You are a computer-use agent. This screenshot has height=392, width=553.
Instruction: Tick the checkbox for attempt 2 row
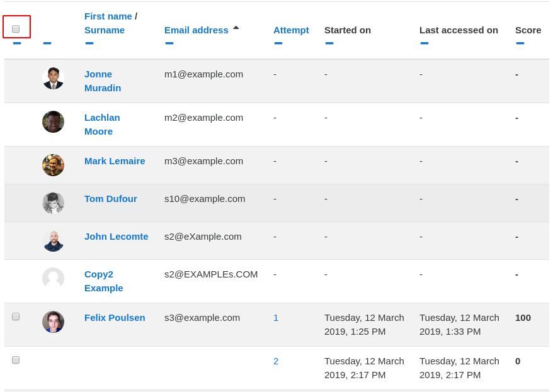click(16, 360)
